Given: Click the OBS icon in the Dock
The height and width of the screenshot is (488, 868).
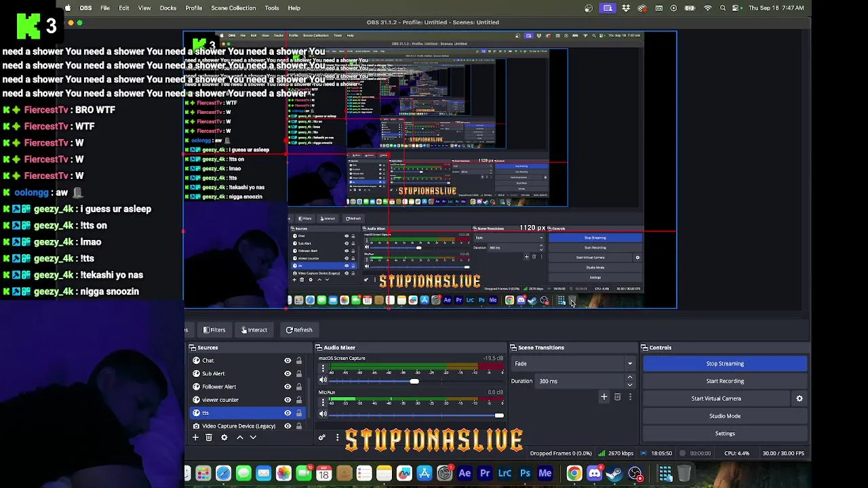Looking at the screenshot, I should 635,473.
